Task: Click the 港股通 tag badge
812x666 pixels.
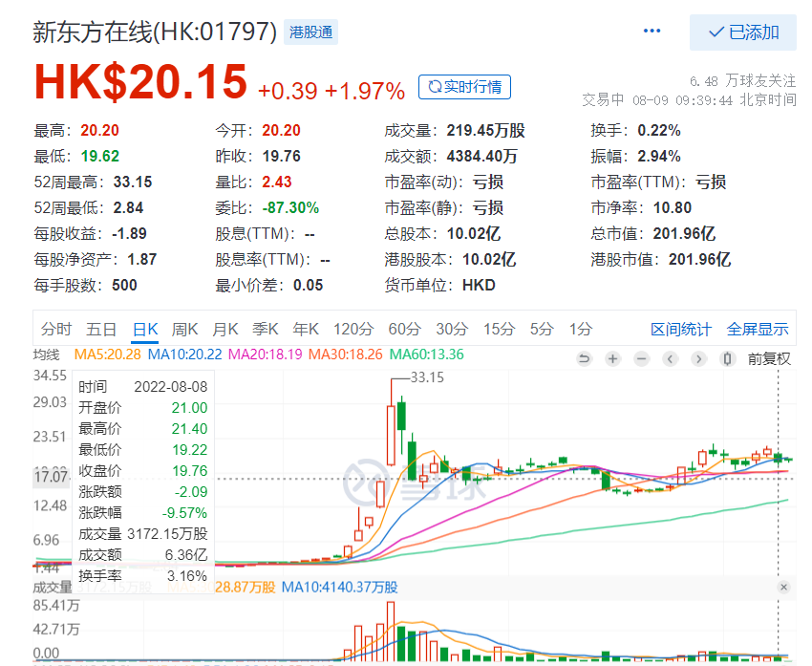Action: click(x=310, y=32)
